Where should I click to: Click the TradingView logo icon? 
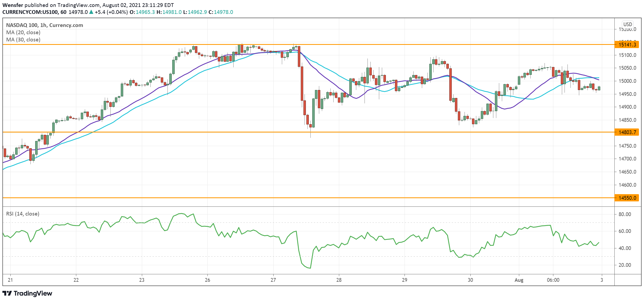7,294
